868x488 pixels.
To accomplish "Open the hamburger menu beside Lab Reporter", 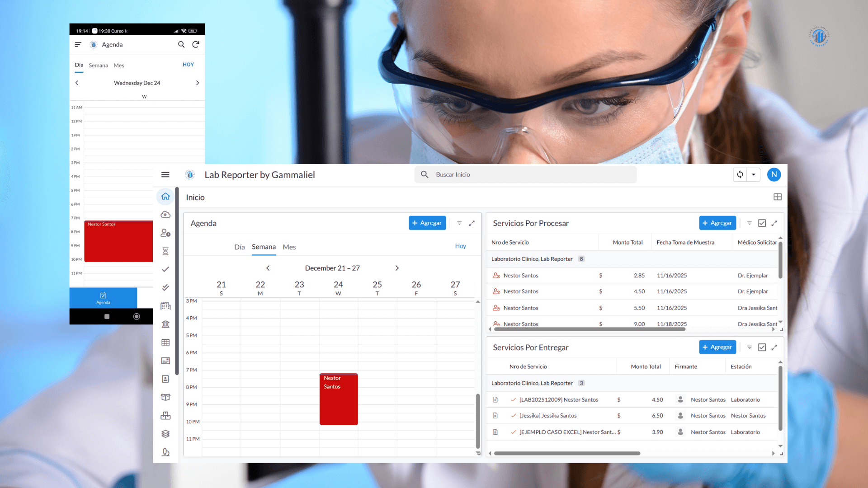I will tap(165, 174).
